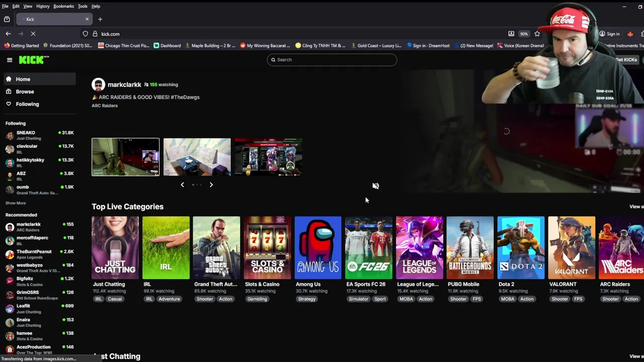Open the Tools menu in Firefox

(83, 6)
